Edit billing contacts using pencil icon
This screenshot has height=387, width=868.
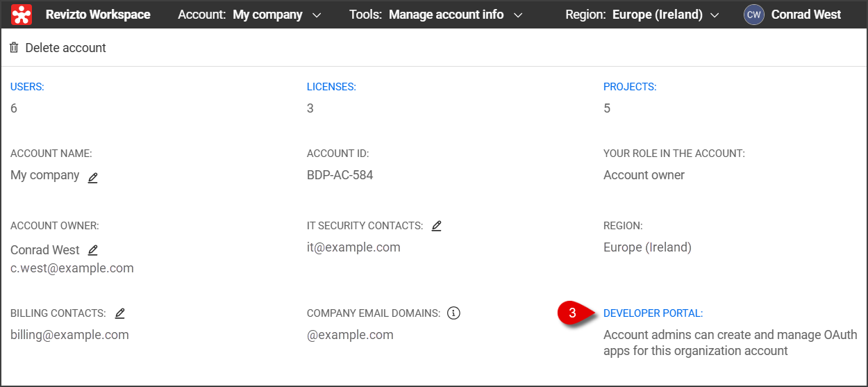tap(119, 313)
